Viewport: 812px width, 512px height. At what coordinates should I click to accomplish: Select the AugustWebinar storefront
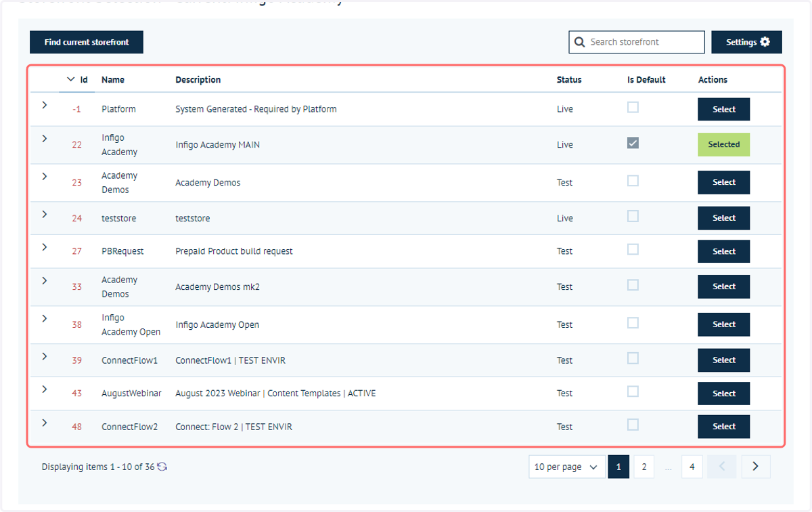click(x=724, y=393)
